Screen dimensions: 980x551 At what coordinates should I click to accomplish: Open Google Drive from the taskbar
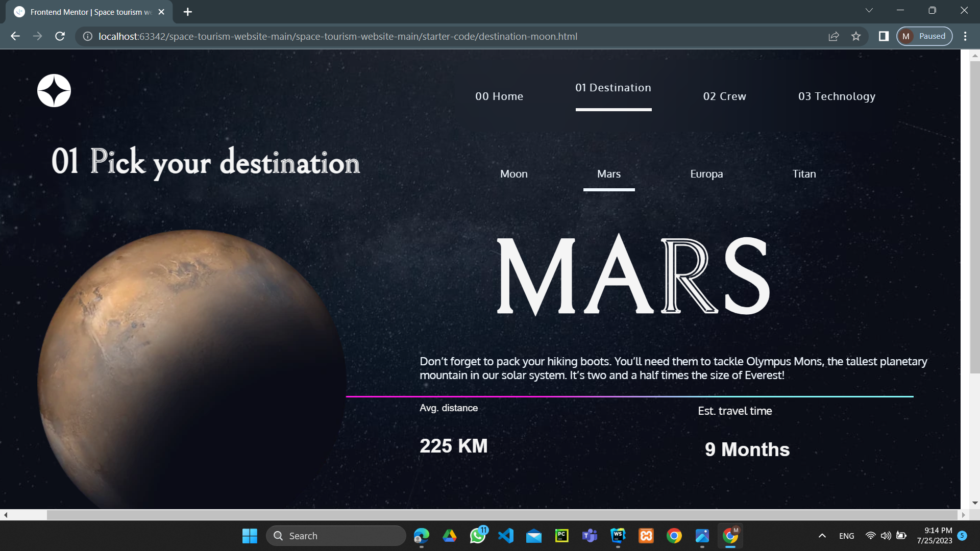[x=450, y=536]
